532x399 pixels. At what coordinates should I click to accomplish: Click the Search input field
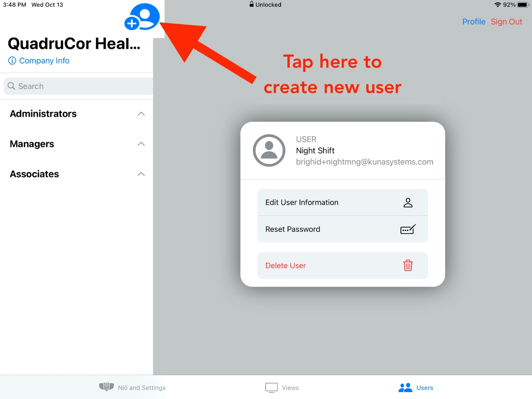80,86
